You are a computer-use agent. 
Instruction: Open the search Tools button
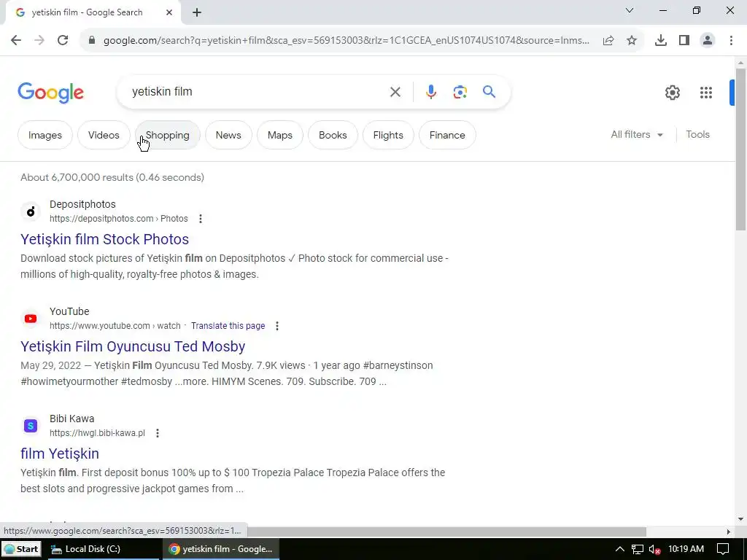(697, 135)
